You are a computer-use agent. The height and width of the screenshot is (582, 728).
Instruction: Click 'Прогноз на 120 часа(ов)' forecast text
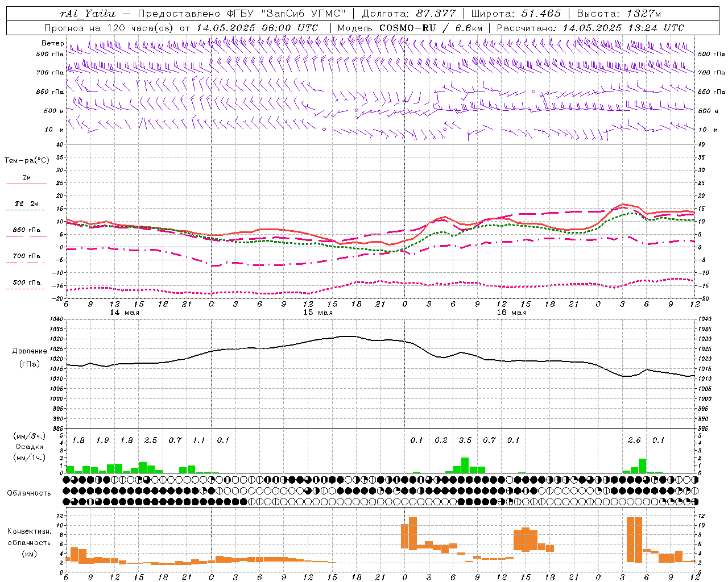[x=109, y=28]
